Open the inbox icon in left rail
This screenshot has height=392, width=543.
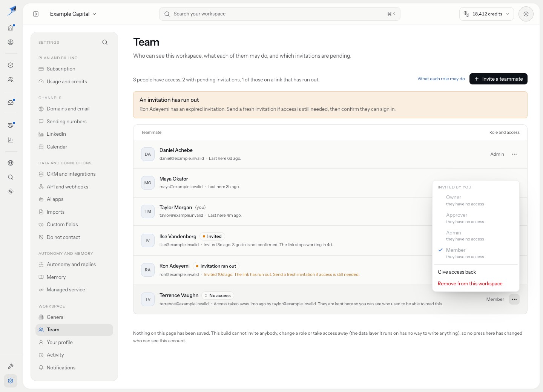11,103
